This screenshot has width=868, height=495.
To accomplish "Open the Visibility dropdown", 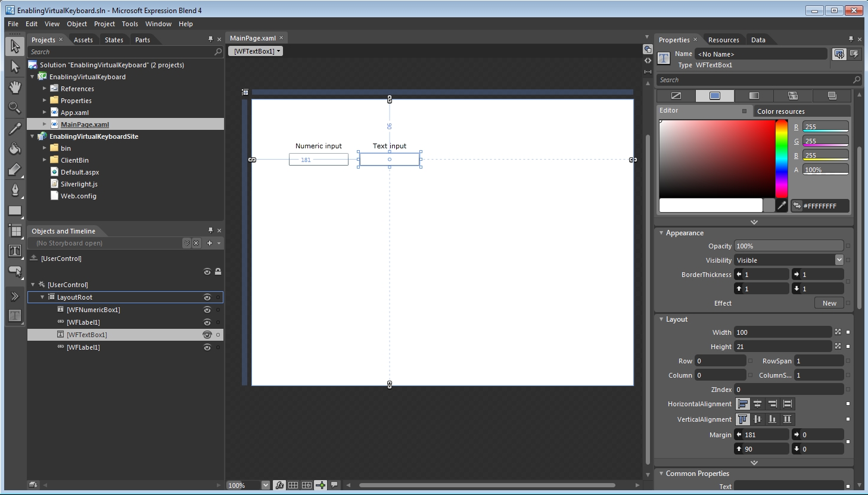I will click(x=839, y=260).
